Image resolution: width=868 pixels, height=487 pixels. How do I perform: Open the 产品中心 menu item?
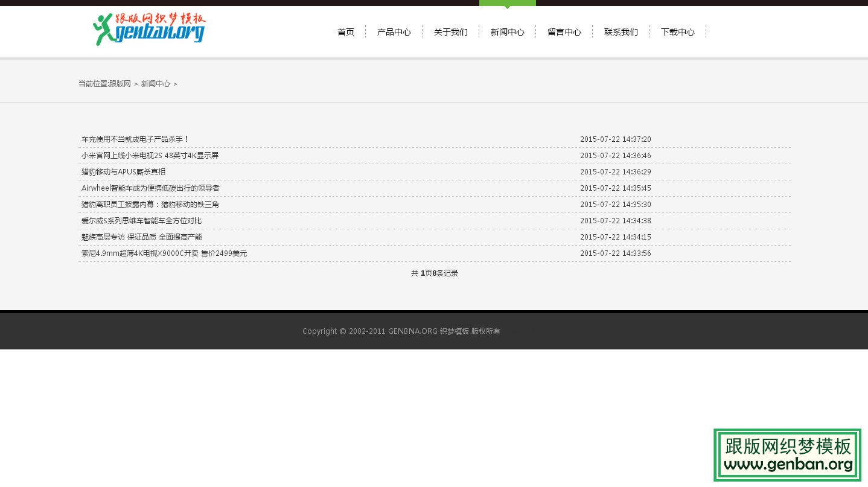394,32
